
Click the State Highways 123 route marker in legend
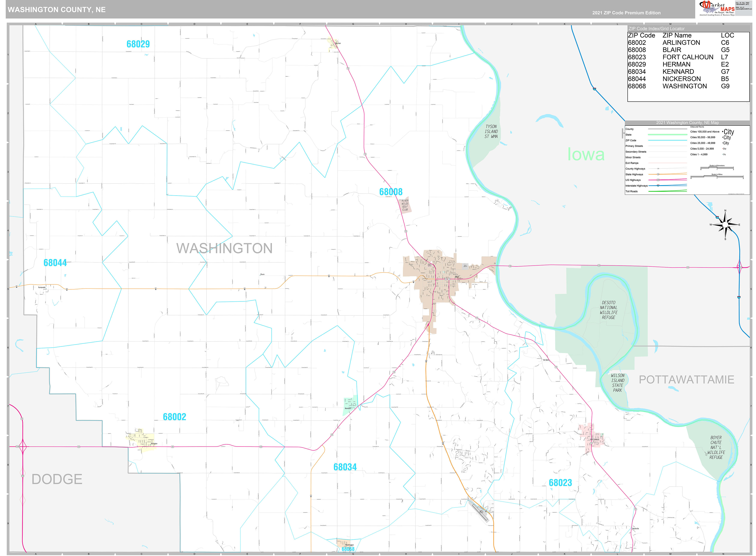click(658, 174)
